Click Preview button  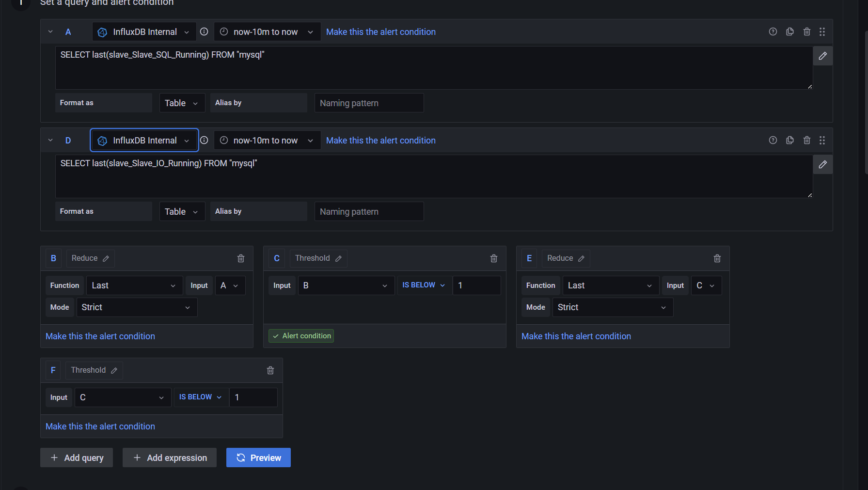click(x=258, y=458)
